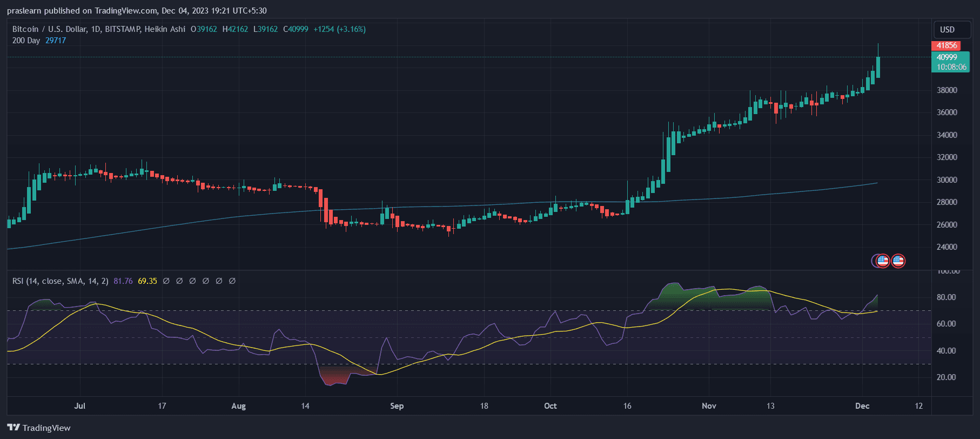This screenshot has height=439, width=980.
Task: Click the rightmost US flag event icon
Action: point(898,261)
